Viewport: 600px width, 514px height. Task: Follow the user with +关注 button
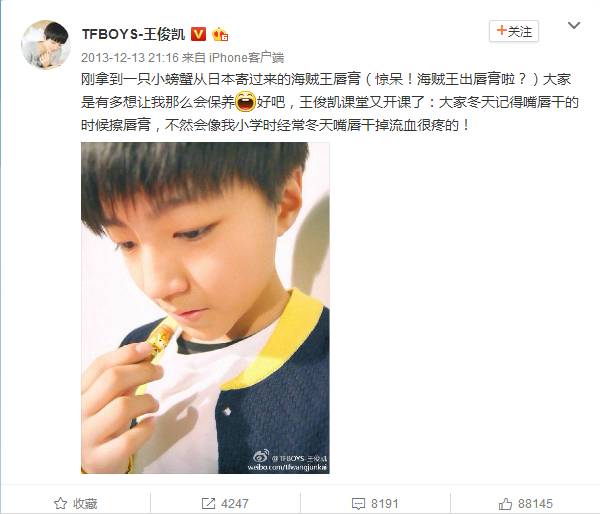tap(514, 31)
